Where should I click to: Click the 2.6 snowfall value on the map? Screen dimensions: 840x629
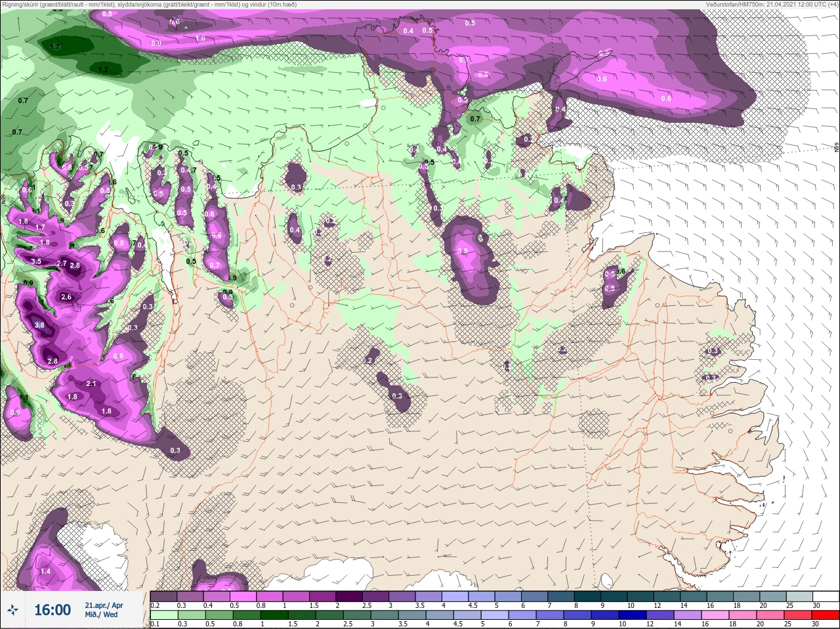[66, 297]
